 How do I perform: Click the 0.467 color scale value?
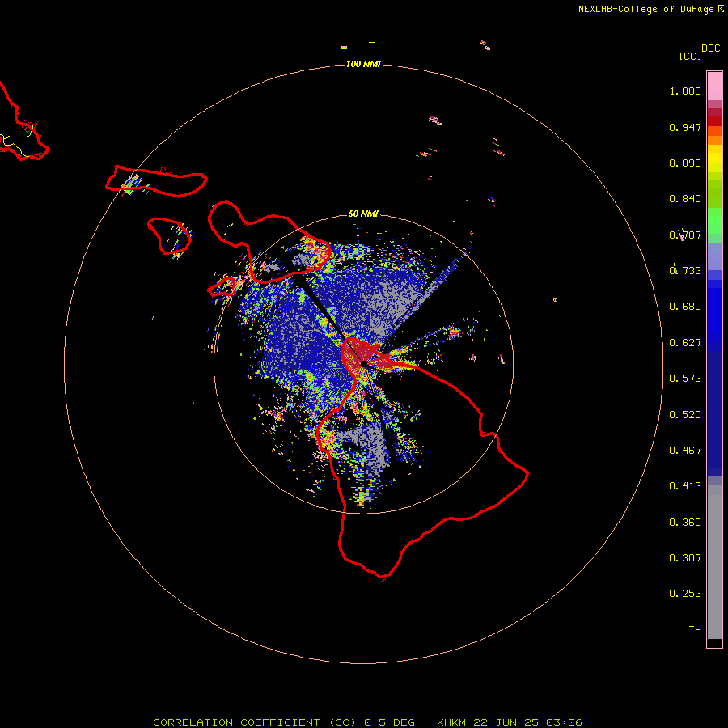pyautogui.click(x=685, y=451)
